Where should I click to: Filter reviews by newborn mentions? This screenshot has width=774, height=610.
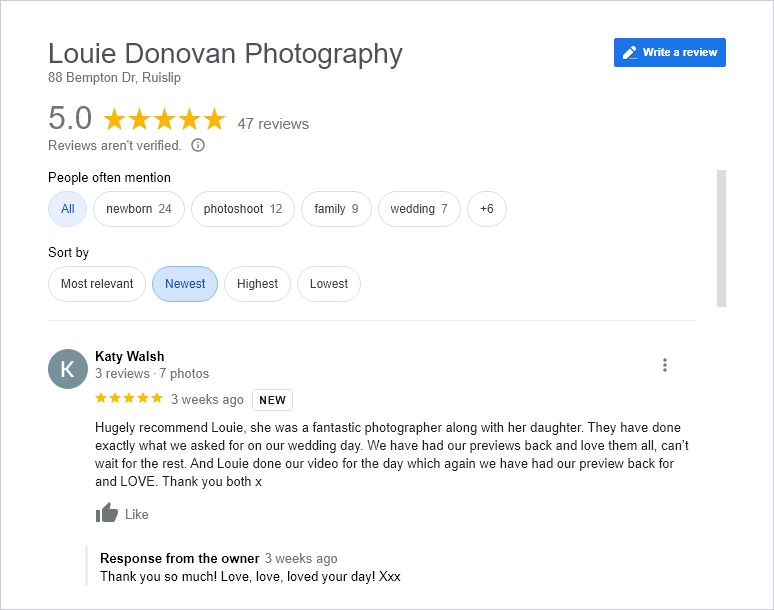click(x=139, y=209)
